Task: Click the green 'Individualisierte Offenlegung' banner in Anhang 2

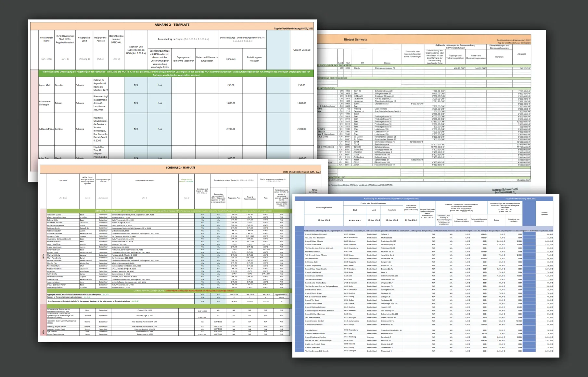Action: 176,73
